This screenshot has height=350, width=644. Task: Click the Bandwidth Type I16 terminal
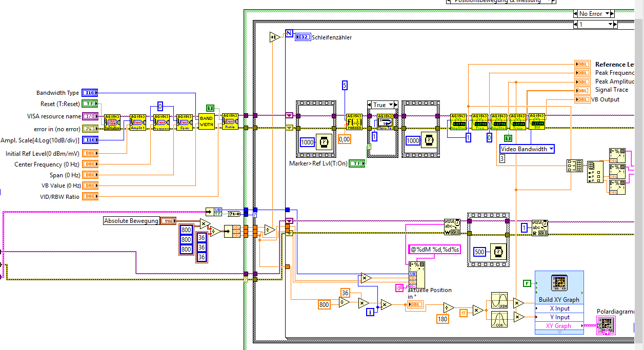(90, 93)
